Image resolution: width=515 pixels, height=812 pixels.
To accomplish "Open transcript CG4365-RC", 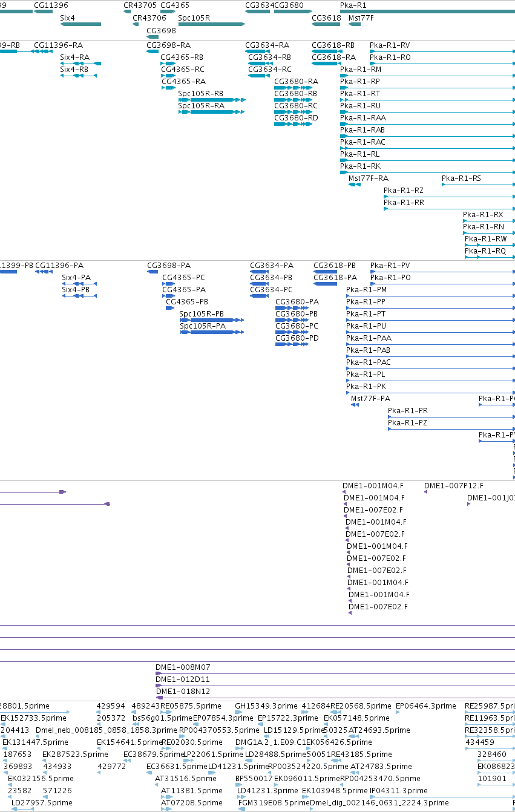I will click(183, 69).
